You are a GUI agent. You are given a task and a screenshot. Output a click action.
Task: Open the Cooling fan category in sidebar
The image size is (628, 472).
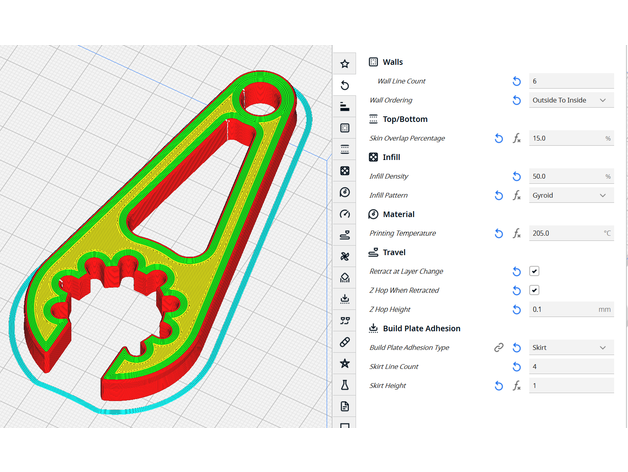click(x=345, y=256)
